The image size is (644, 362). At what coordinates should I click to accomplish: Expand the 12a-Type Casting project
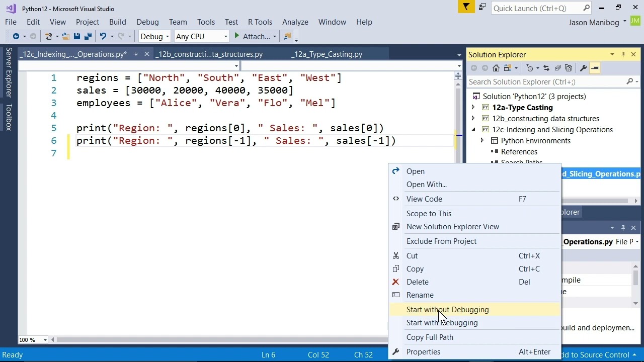click(473, 107)
